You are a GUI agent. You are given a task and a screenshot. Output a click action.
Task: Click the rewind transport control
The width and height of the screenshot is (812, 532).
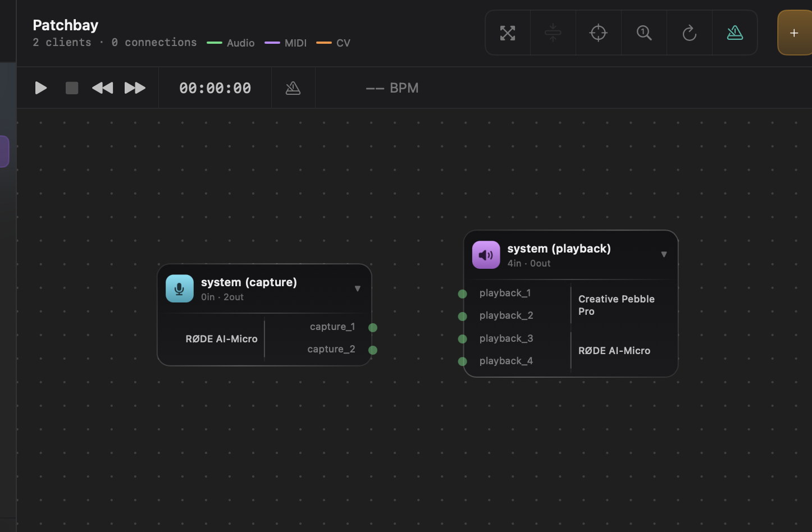click(102, 88)
